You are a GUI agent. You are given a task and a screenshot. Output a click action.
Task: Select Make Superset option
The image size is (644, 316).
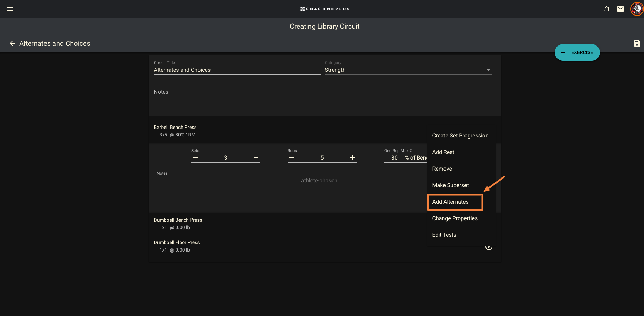click(x=461, y=185)
